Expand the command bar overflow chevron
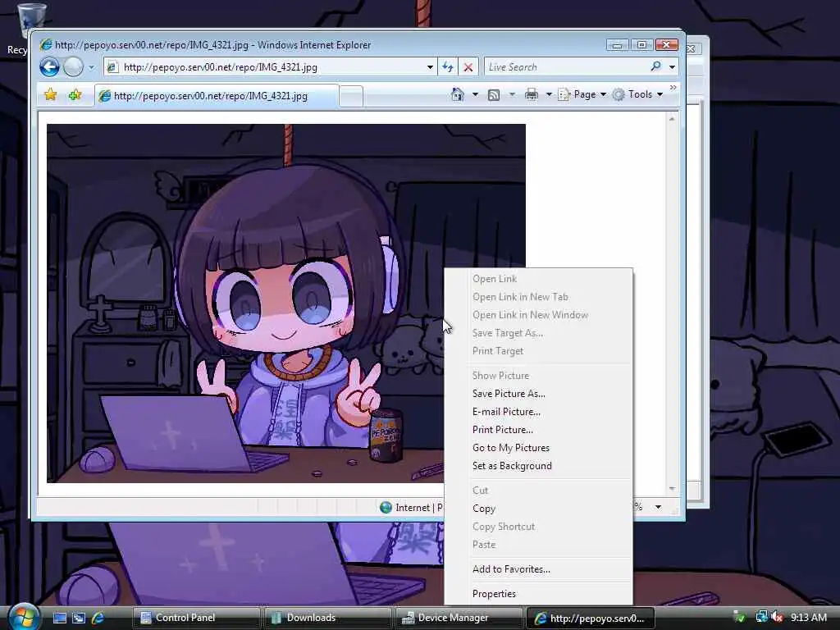 (x=673, y=87)
